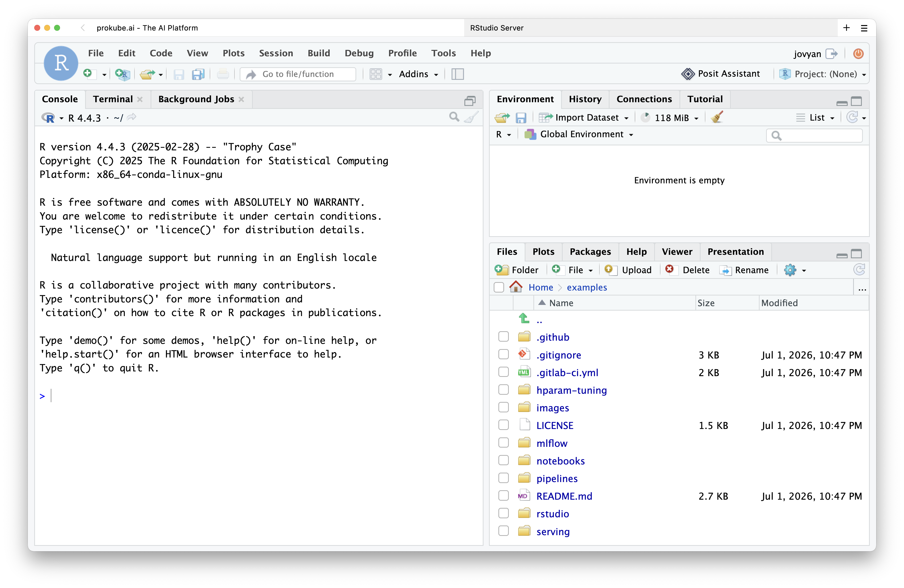
Task: Tick the LICENSE file checkbox
Action: 503,425
